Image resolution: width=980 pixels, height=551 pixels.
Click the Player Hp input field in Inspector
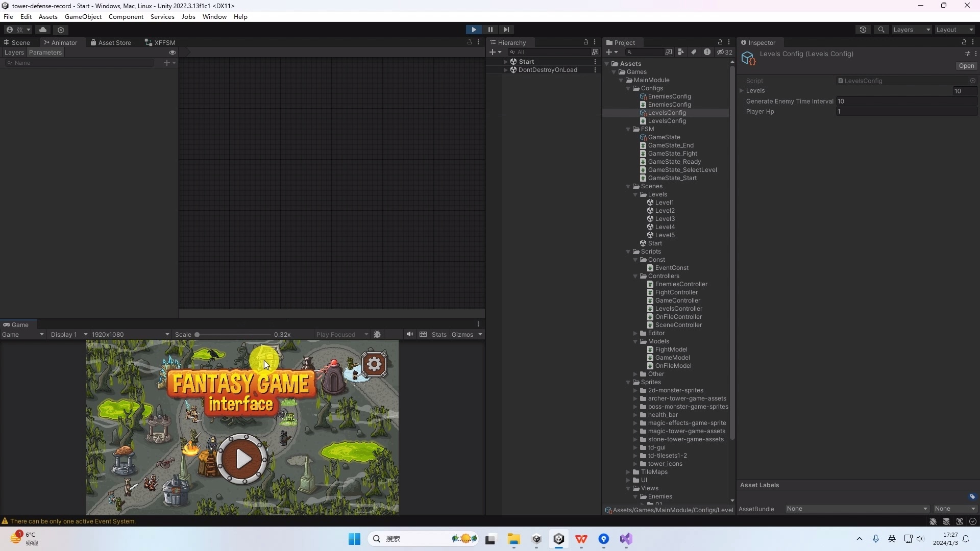point(906,111)
